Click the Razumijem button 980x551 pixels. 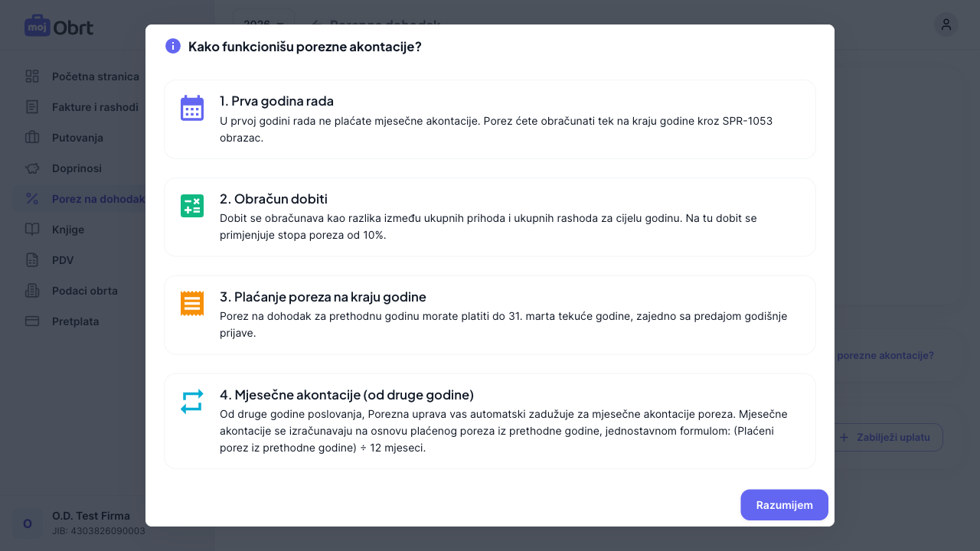tap(784, 505)
